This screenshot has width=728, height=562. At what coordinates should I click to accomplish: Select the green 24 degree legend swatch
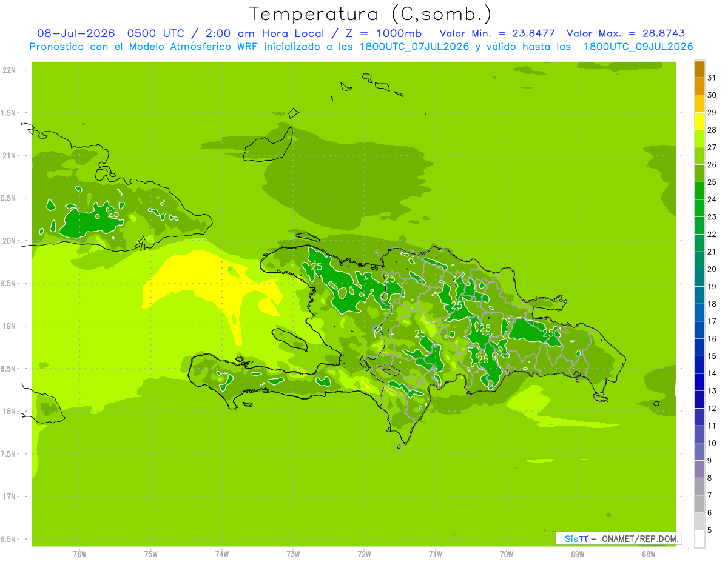[x=699, y=191]
